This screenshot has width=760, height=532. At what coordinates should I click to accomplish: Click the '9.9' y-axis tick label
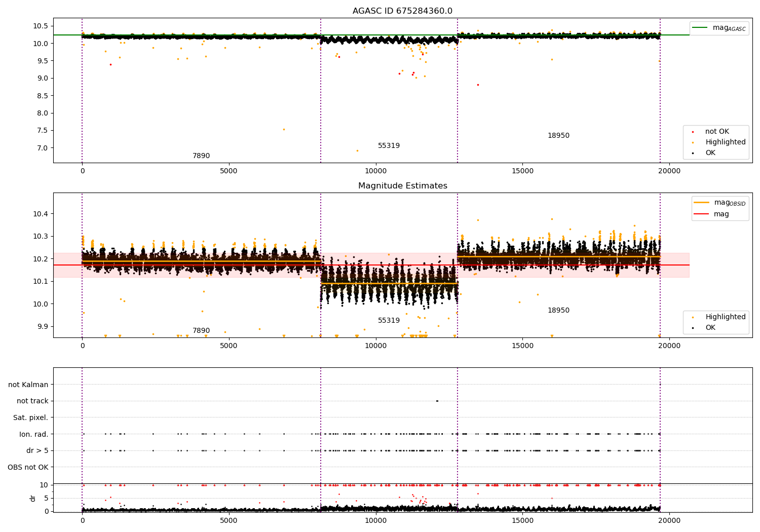(x=43, y=326)
